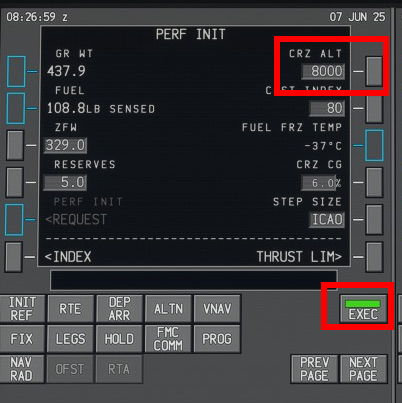The width and height of the screenshot is (402, 403).
Task: Open the LEGS page key
Action: coord(70,339)
